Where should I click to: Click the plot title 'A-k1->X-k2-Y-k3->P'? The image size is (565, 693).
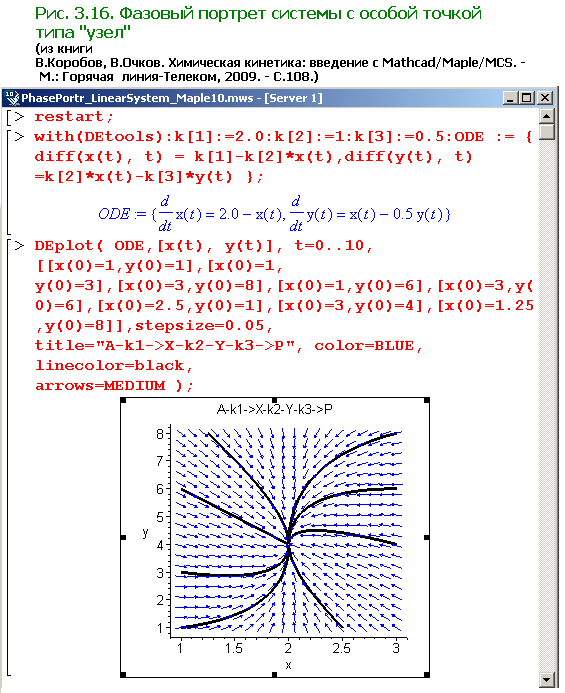coord(275,410)
